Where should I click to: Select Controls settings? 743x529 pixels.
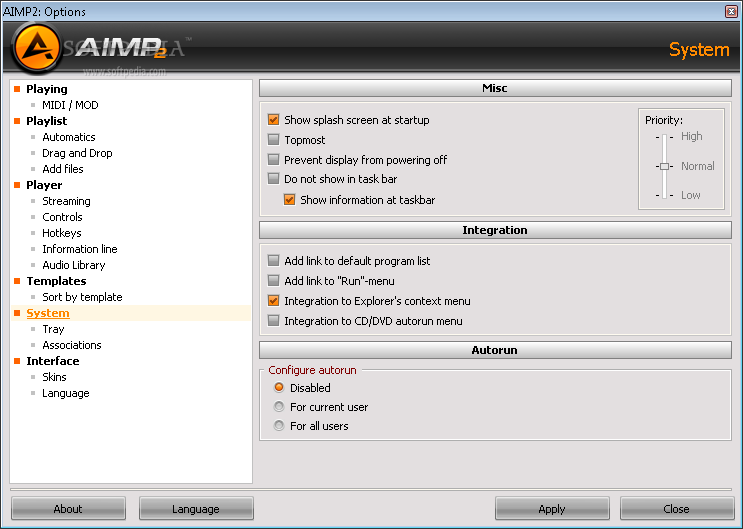pyautogui.click(x=62, y=217)
